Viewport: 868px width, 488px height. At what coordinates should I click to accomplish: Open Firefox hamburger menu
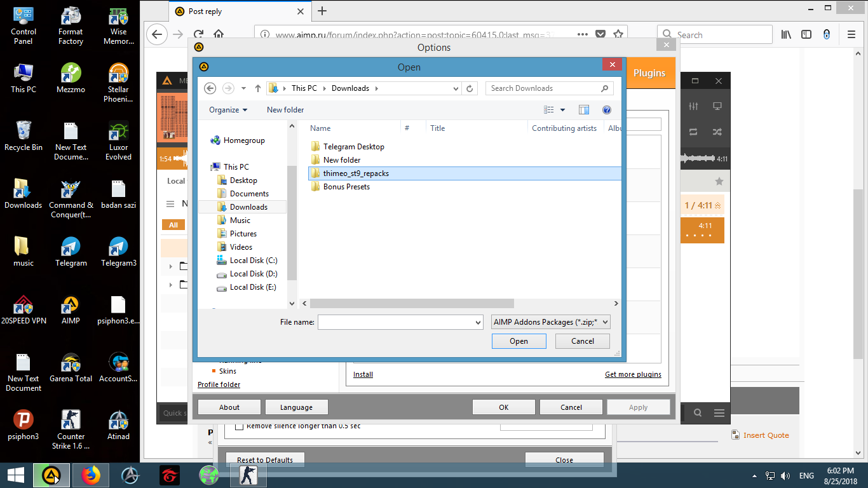[x=851, y=34]
